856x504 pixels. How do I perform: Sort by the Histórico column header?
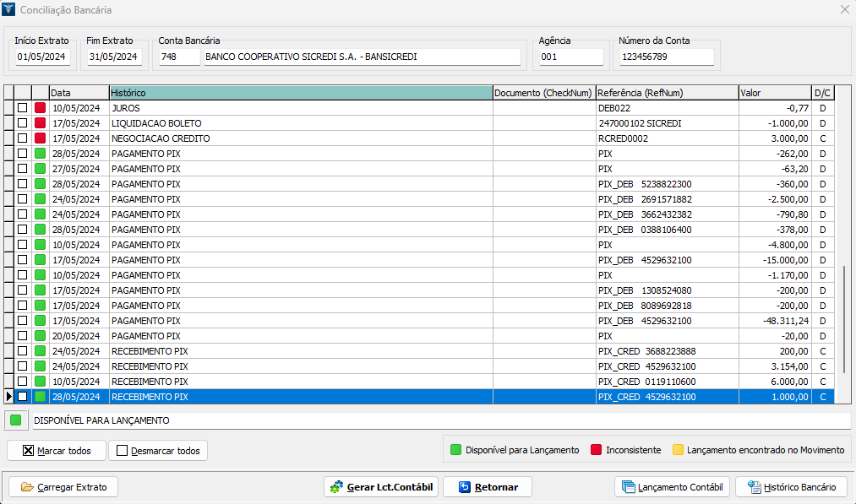[x=300, y=92]
